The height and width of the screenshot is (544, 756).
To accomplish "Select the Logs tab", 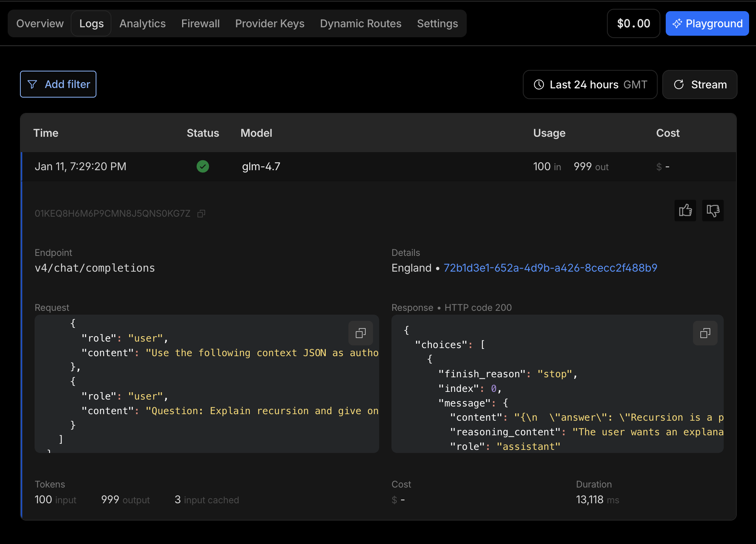I will click(x=91, y=23).
